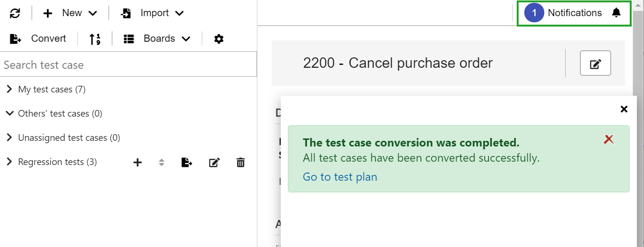
Task: Open settings with the gear icon
Action: (218, 39)
